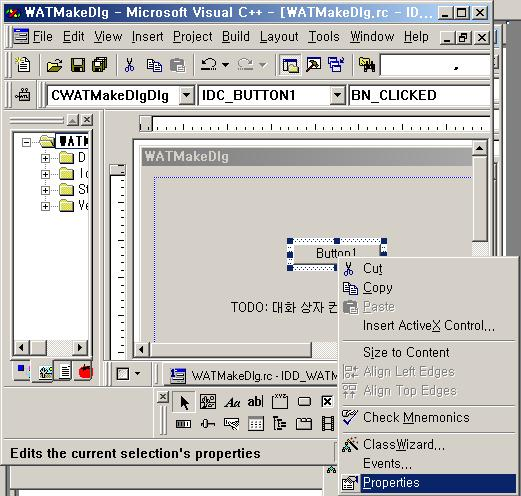Collapse the WAT root node in workspace tree

tap(26, 142)
